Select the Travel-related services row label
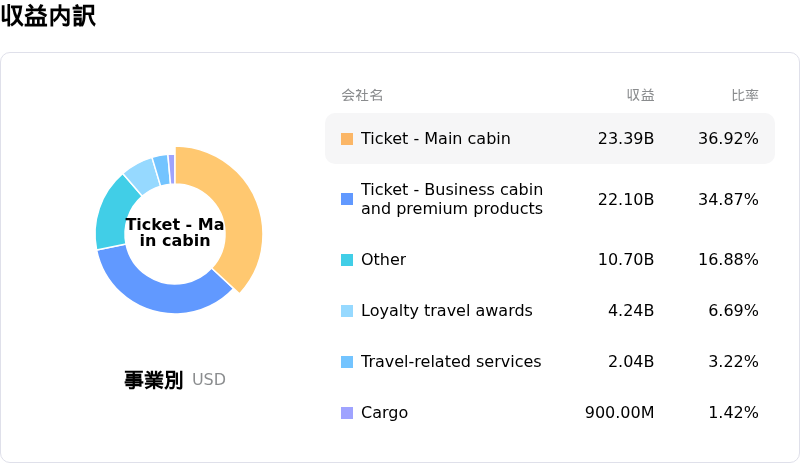 450,362
